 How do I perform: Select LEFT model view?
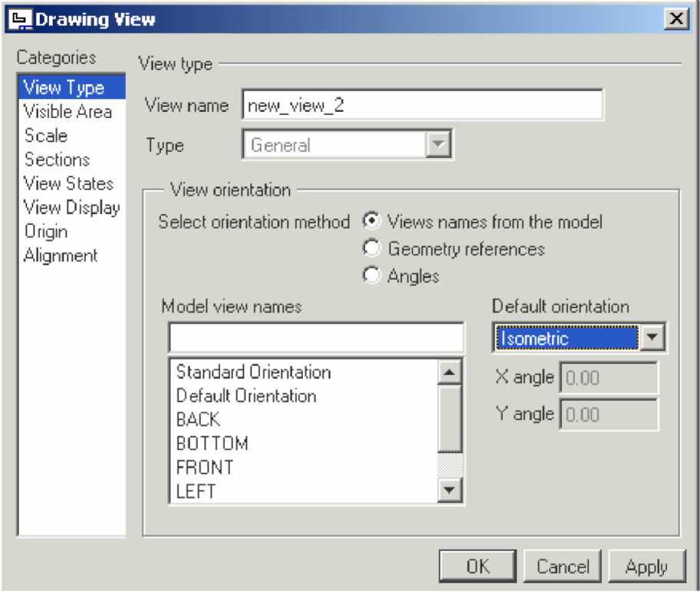(x=196, y=492)
